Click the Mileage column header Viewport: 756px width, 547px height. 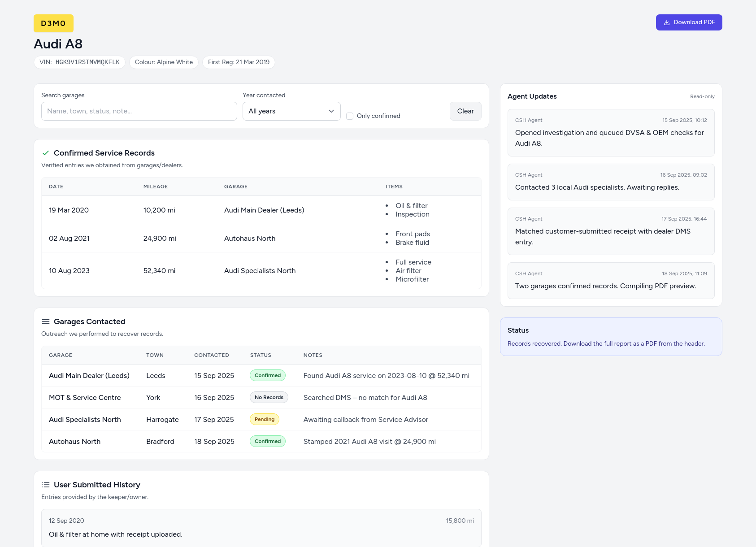coord(155,187)
